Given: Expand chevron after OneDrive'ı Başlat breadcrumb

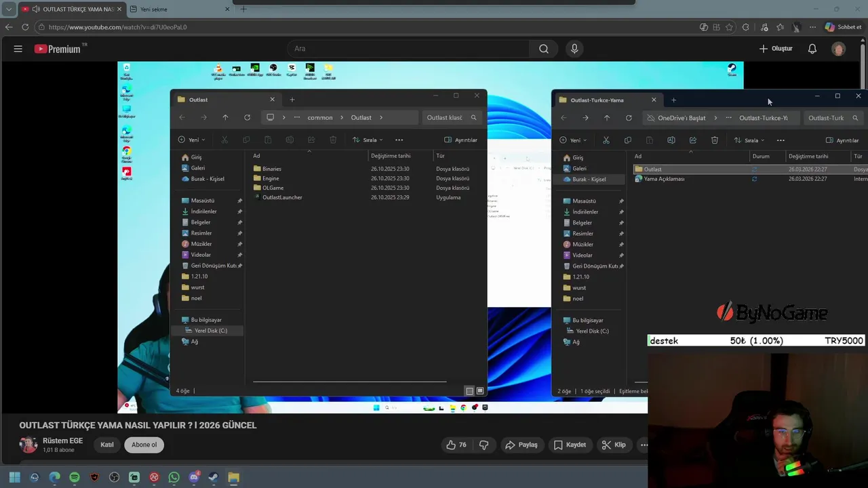Looking at the screenshot, I should tap(715, 118).
